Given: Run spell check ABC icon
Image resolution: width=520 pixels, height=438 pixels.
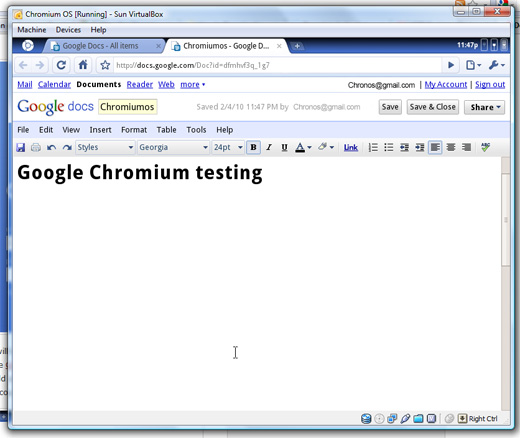Looking at the screenshot, I should 485,147.
